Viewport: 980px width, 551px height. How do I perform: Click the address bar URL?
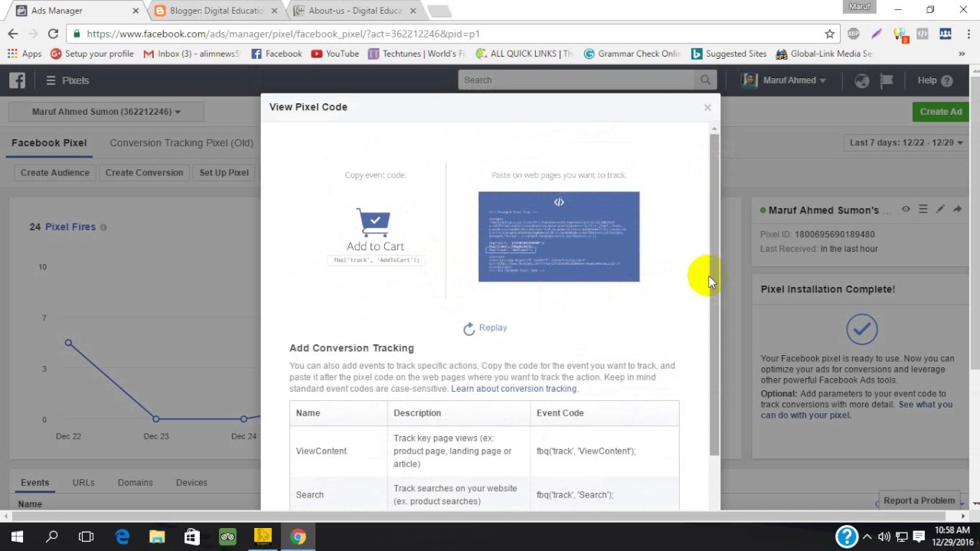click(x=283, y=34)
